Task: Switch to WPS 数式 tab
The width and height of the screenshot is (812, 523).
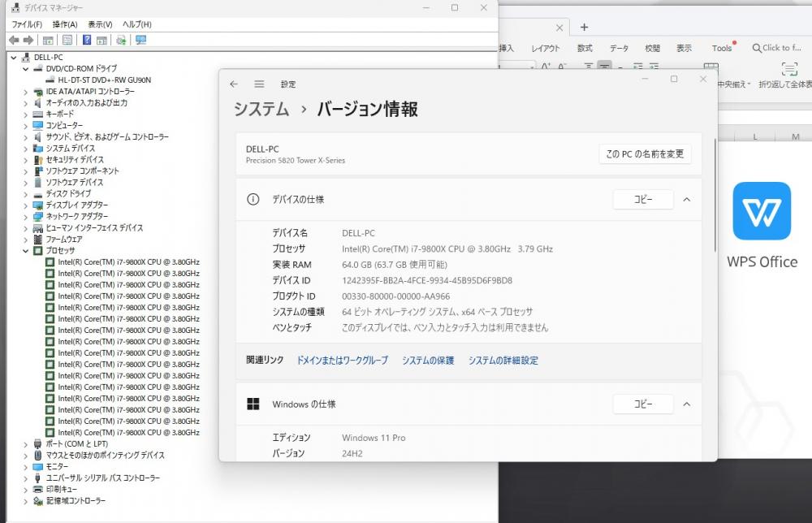Action: pos(585,48)
